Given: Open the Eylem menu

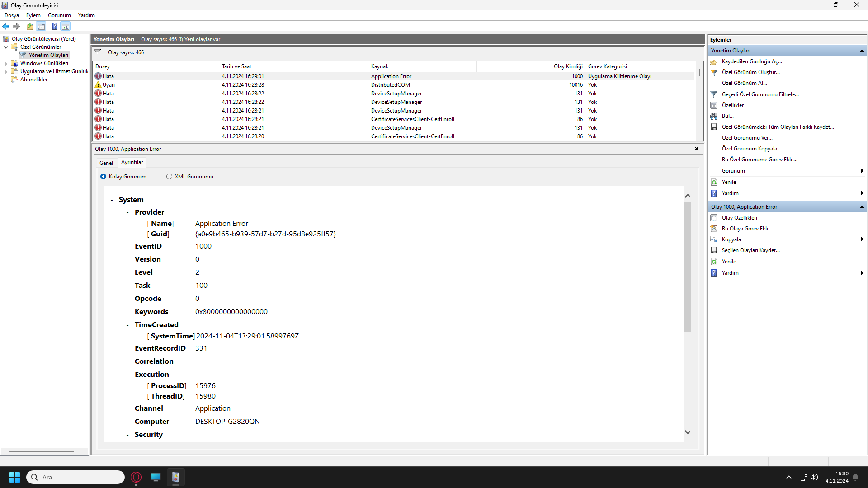Looking at the screenshot, I should 33,15.
